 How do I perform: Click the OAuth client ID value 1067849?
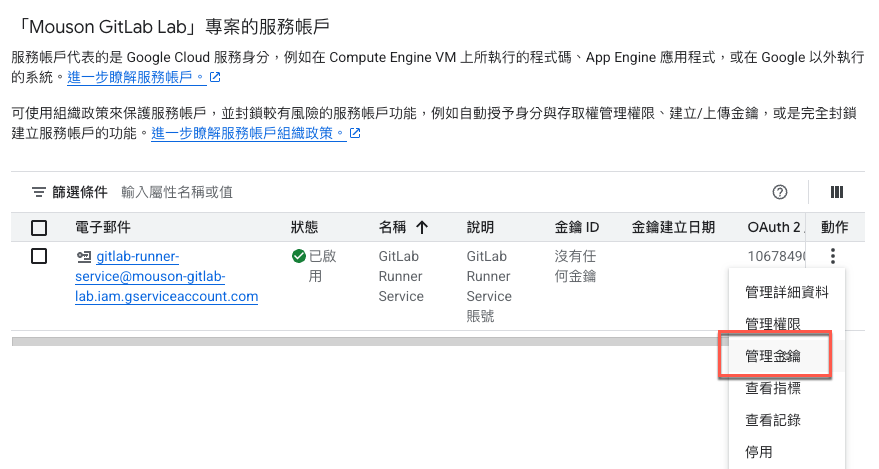tap(776, 256)
